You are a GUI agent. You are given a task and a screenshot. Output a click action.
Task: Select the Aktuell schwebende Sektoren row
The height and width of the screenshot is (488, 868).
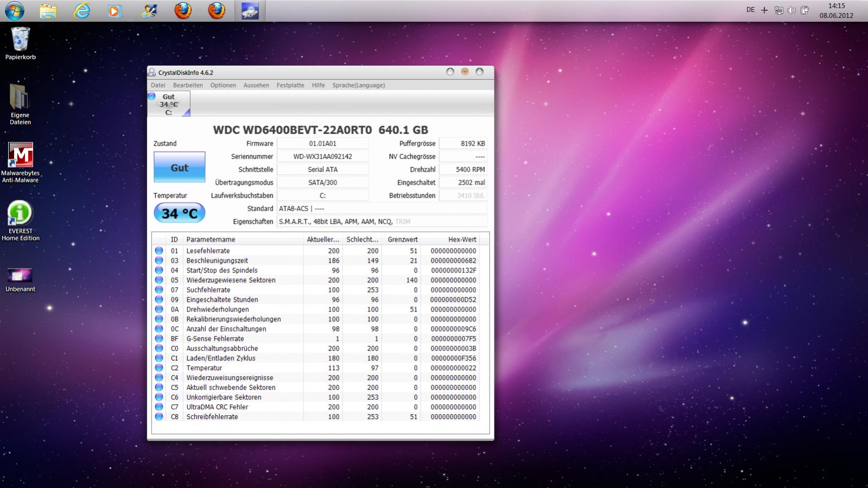(316, 388)
